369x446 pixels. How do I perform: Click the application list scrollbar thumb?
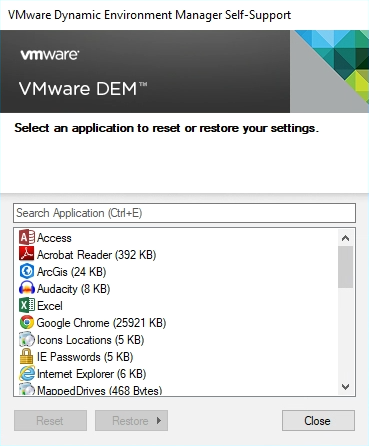click(346, 267)
